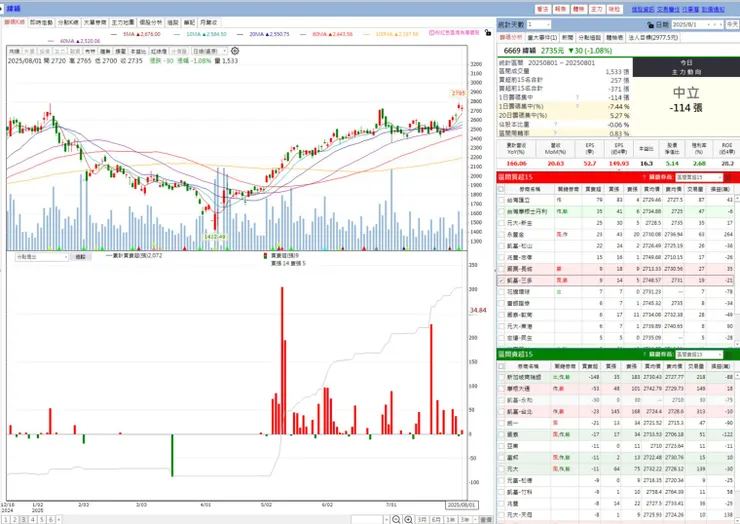The height and width of the screenshot is (524, 740).
Task: Open chart settings gear icon
Action: 235,51
